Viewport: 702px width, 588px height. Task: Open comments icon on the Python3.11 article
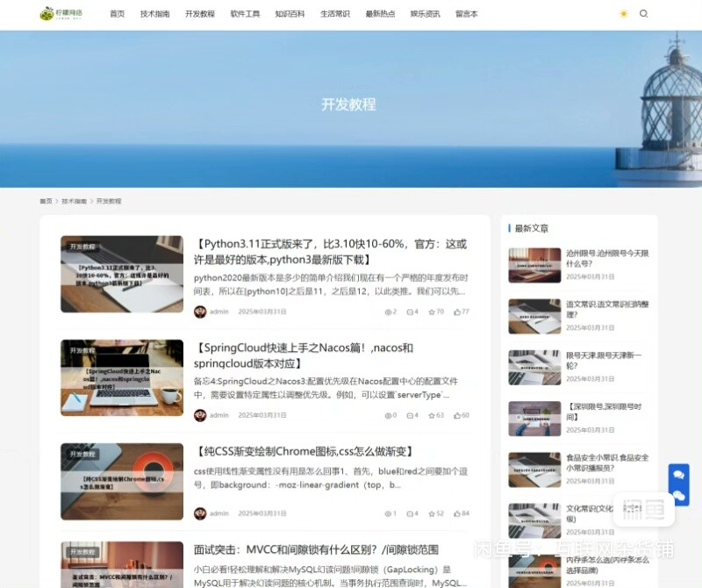click(411, 312)
